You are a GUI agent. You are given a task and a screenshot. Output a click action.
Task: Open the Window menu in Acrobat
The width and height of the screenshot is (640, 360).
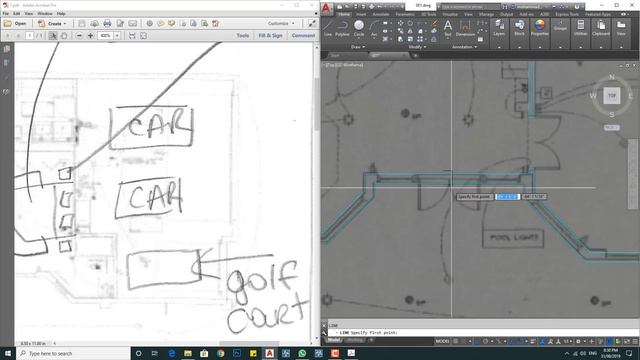(x=44, y=13)
